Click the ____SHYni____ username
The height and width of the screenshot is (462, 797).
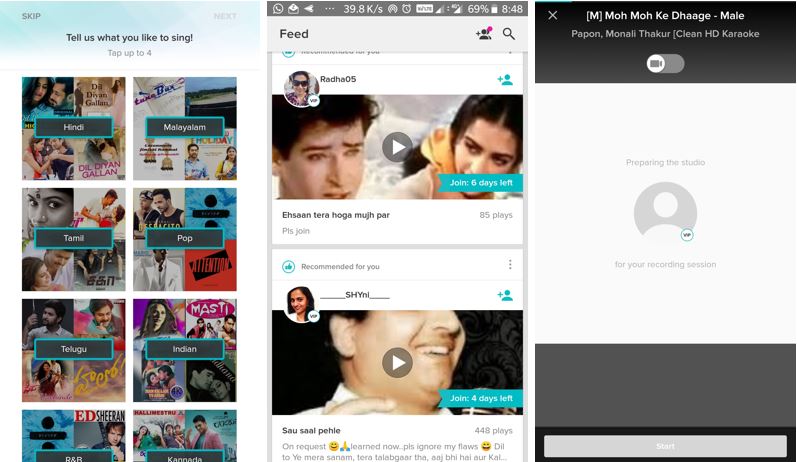(x=355, y=295)
